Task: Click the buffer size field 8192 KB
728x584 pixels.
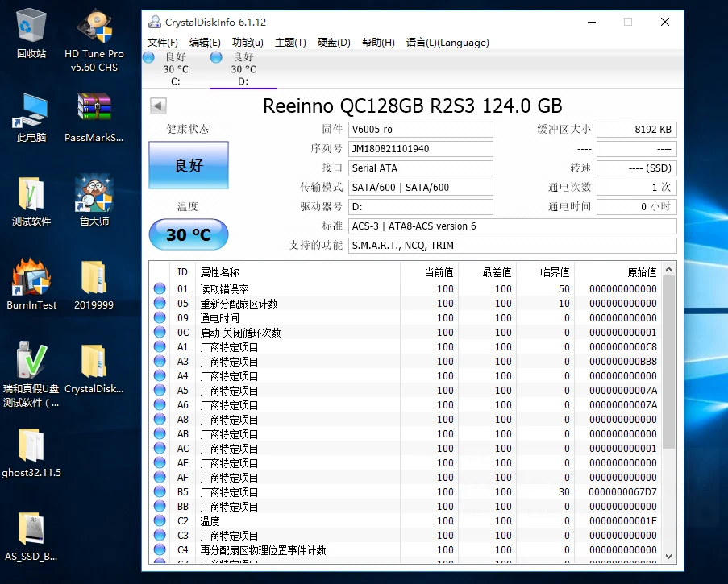Action: pyautogui.click(x=637, y=130)
